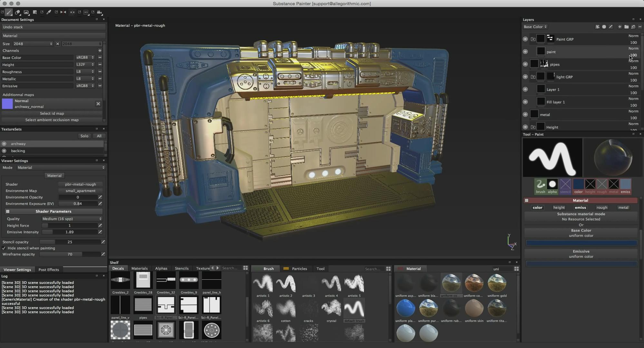This screenshot has width=644, height=348.
Task: Open the Base Color channel dropdown in Layers
Action: point(535,27)
